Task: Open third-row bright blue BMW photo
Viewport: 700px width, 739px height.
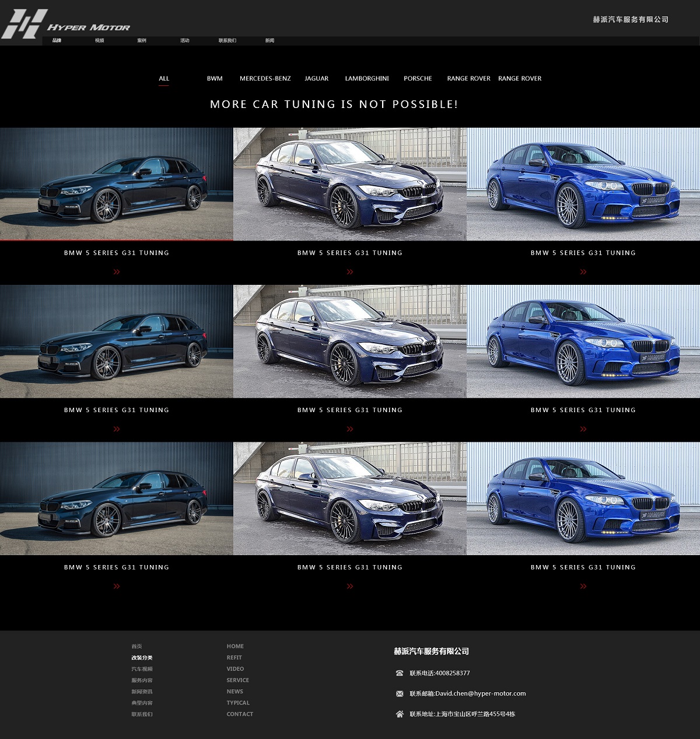Action: pyautogui.click(x=583, y=499)
